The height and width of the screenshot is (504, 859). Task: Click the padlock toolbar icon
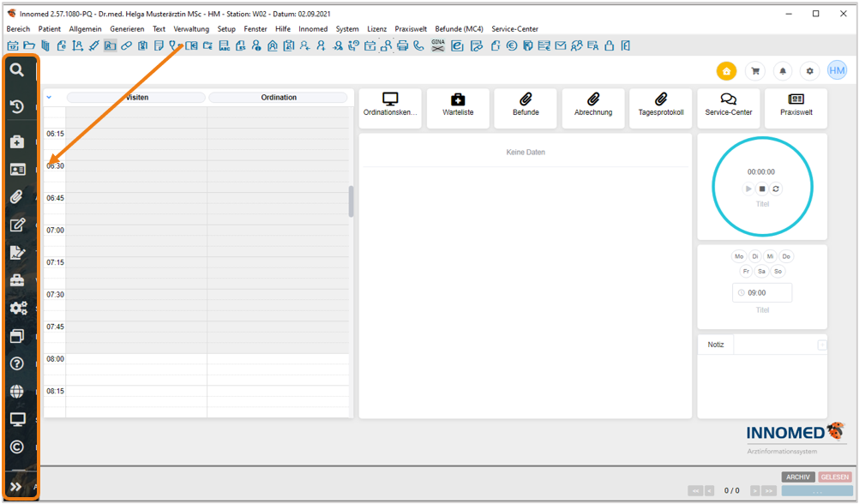[x=610, y=46]
